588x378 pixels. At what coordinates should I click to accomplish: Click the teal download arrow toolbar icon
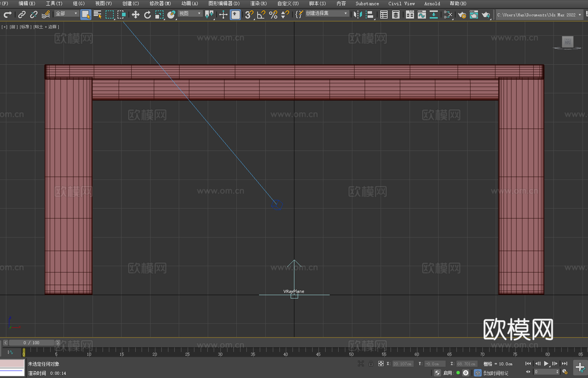[434, 14]
